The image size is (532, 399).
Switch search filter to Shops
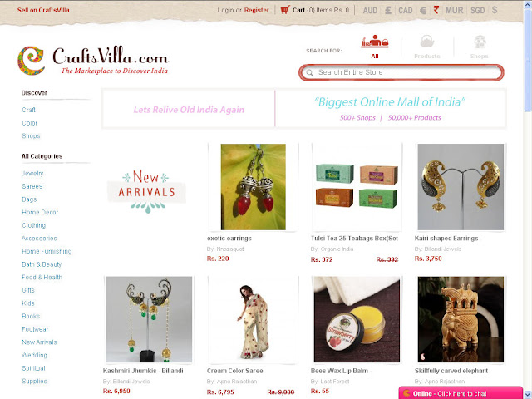coord(479,47)
